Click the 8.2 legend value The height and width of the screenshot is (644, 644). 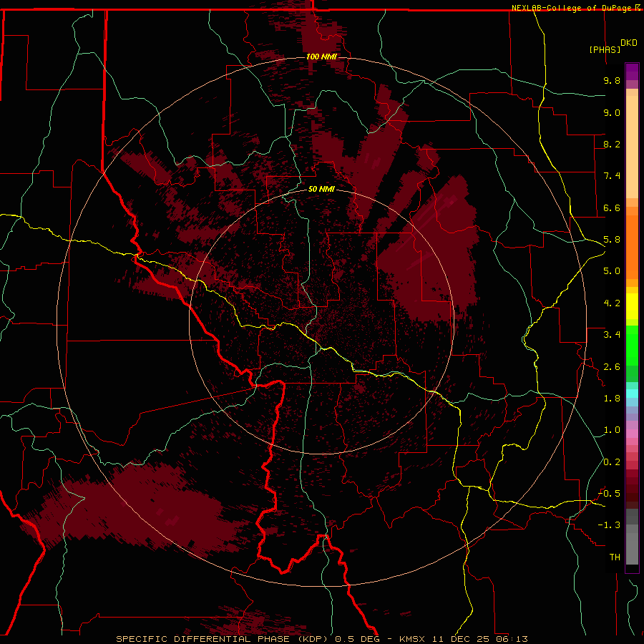tap(612, 144)
